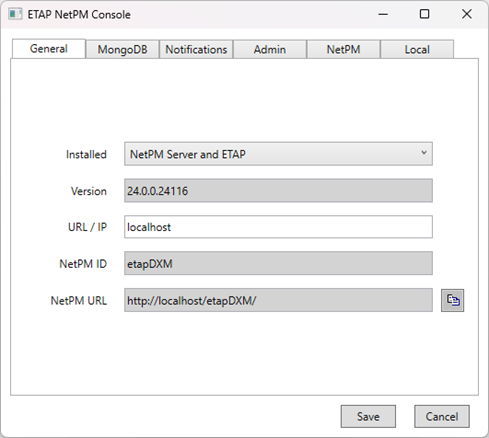Save the console settings
The height and width of the screenshot is (438, 489).
(x=368, y=416)
